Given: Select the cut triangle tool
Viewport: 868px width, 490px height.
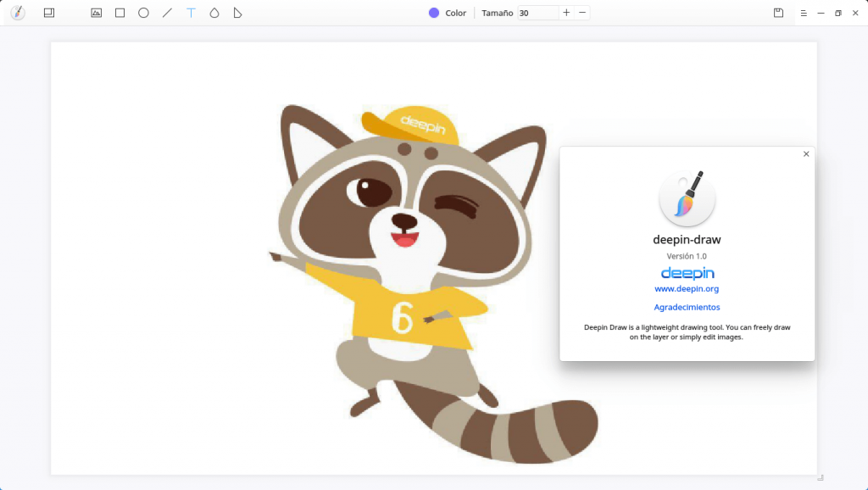Looking at the screenshot, I should 237,13.
